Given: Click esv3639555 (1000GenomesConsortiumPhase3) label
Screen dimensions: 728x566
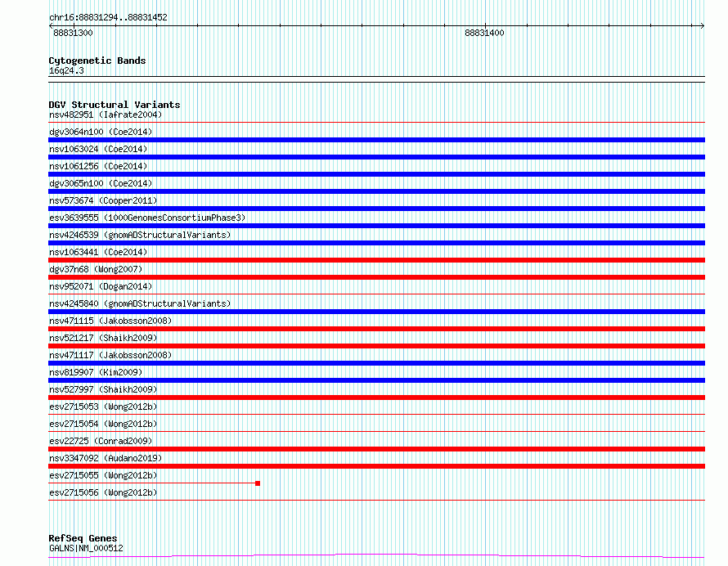Looking at the screenshot, I should (x=147, y=218).
